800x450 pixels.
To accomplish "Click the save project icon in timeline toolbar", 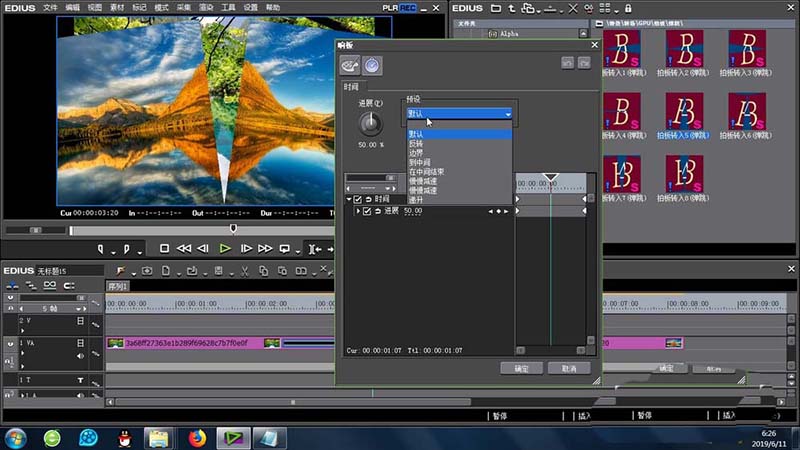I will click(x=218, y=271).
